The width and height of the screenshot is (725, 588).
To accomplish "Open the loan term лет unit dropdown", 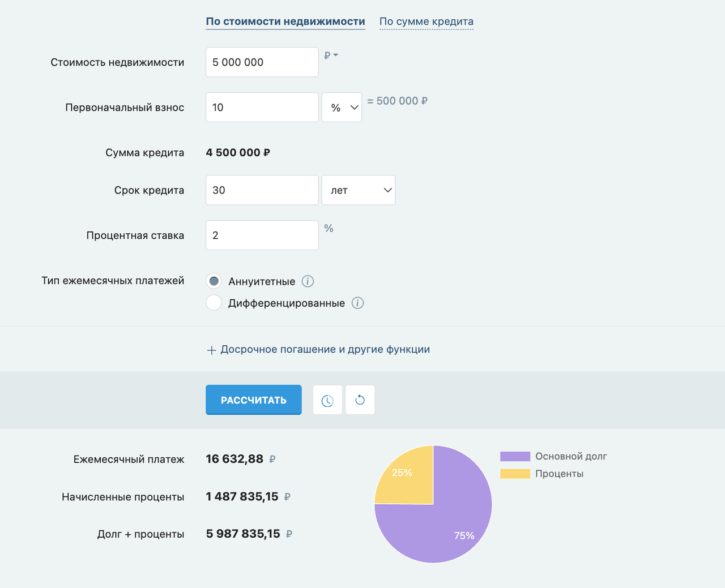I will point(358,190).
